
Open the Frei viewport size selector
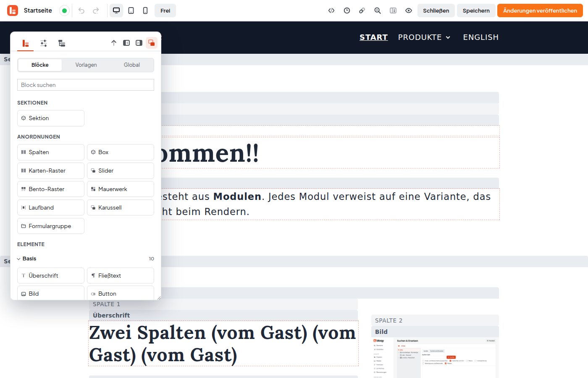tap(165, 10)
